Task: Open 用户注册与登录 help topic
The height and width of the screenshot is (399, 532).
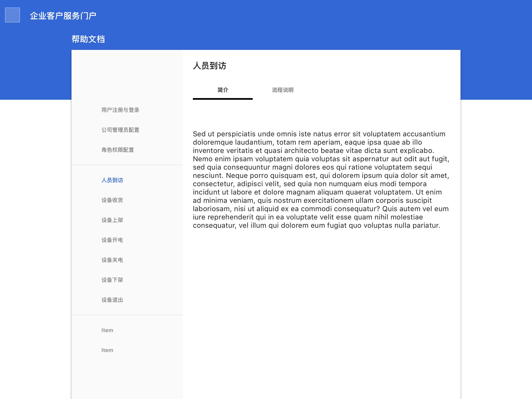Action: (120, 110)
